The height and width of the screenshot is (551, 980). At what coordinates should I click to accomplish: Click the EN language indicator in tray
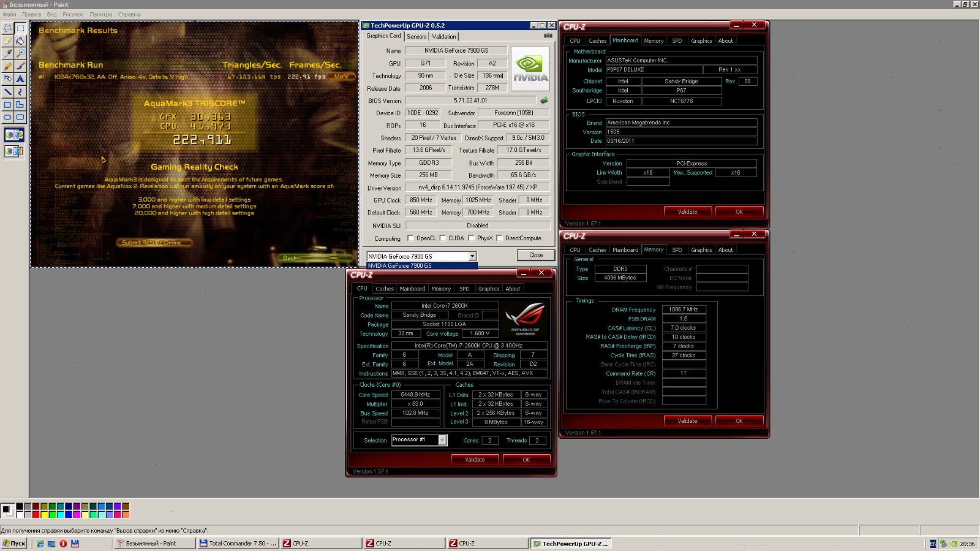[933, 544]
